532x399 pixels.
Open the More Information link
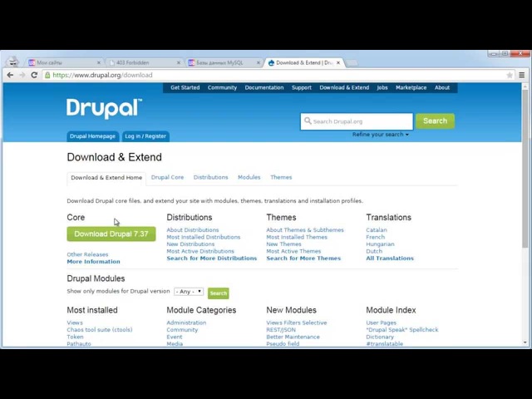coord(93,262)
